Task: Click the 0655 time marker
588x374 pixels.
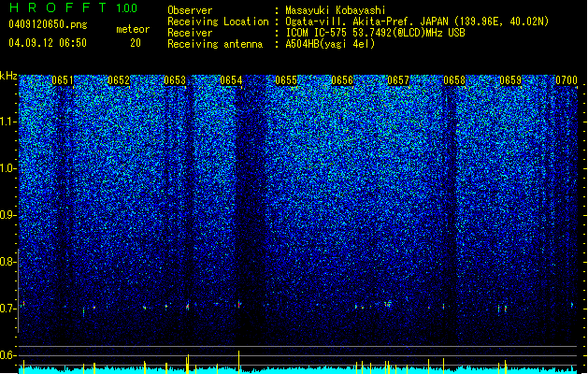Action: pyautogui.click(x=286, y=80)
